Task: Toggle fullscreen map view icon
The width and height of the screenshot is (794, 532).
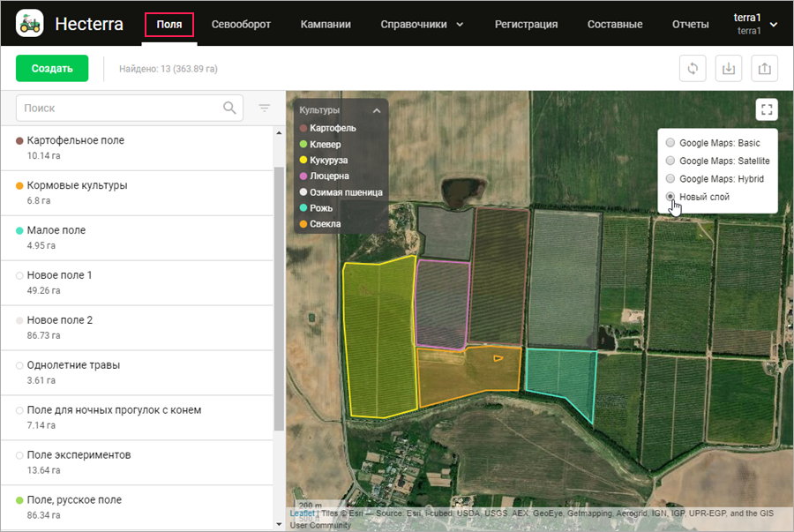Action: tap(767, 110)
